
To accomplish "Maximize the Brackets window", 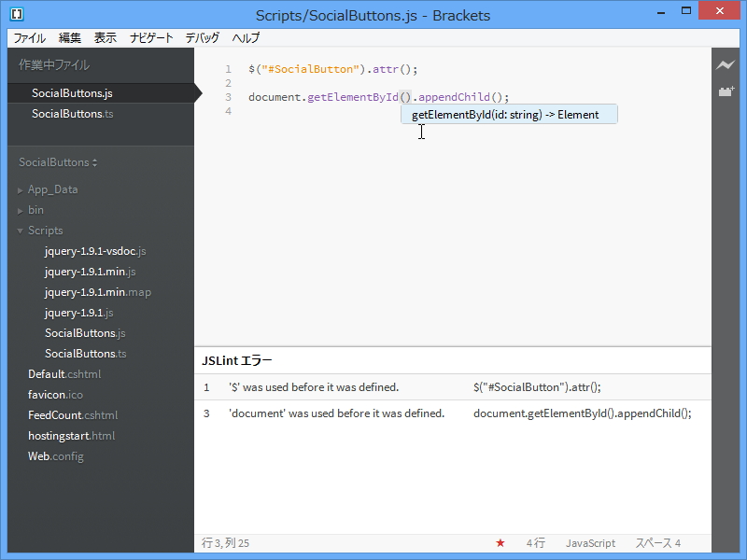I will click(x=686, y=10).
